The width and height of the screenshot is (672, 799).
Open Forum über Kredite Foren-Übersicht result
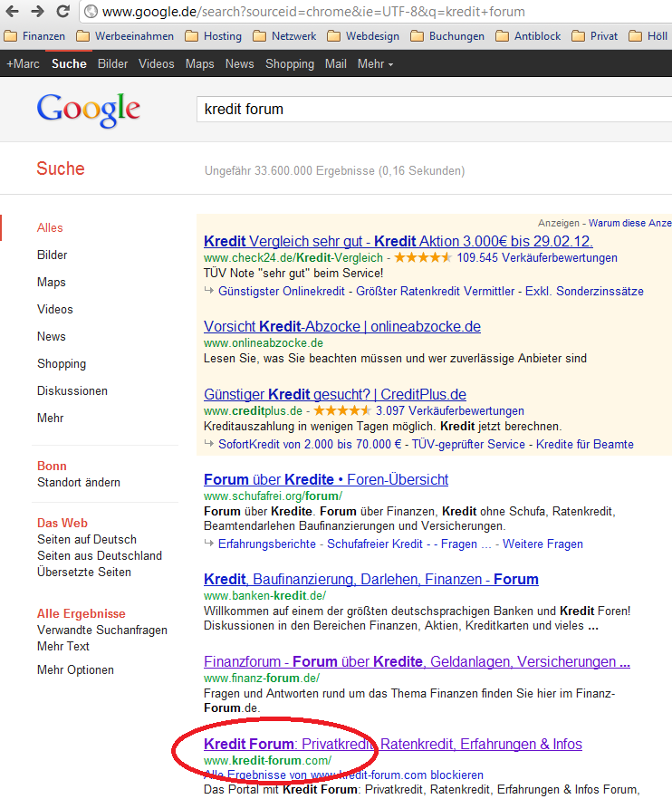pos(326,479)
